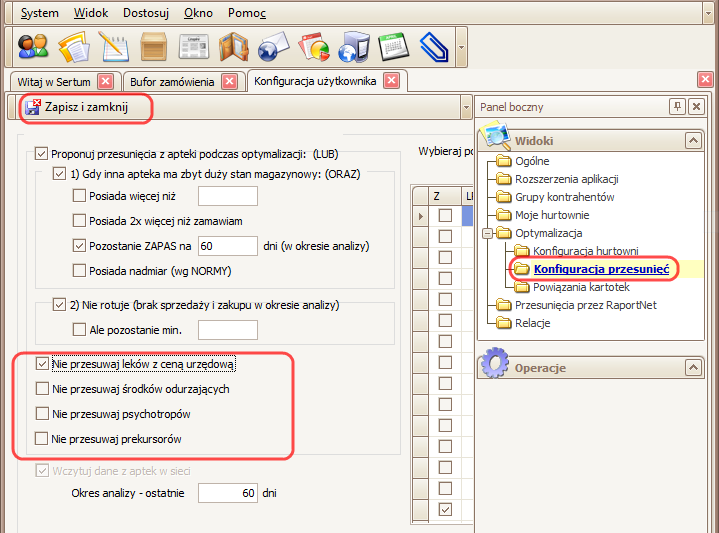719x533 pixels.
Task: Click the Okres analizy days input field
Action: 227,493
